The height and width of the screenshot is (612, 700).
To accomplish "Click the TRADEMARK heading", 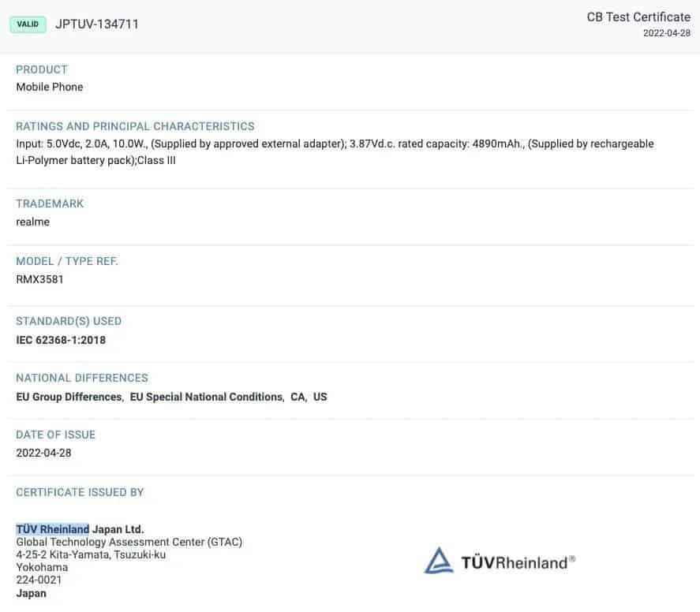I will coord(50,203).
